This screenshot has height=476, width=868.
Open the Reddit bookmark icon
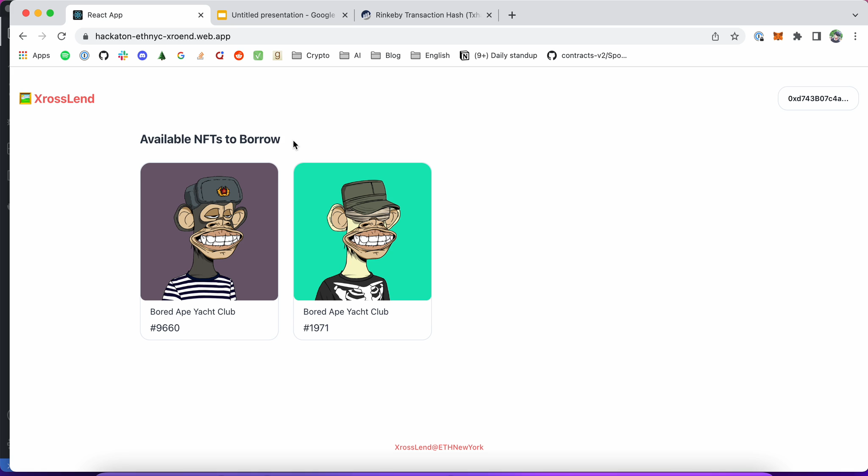click(x=239, y=56)
